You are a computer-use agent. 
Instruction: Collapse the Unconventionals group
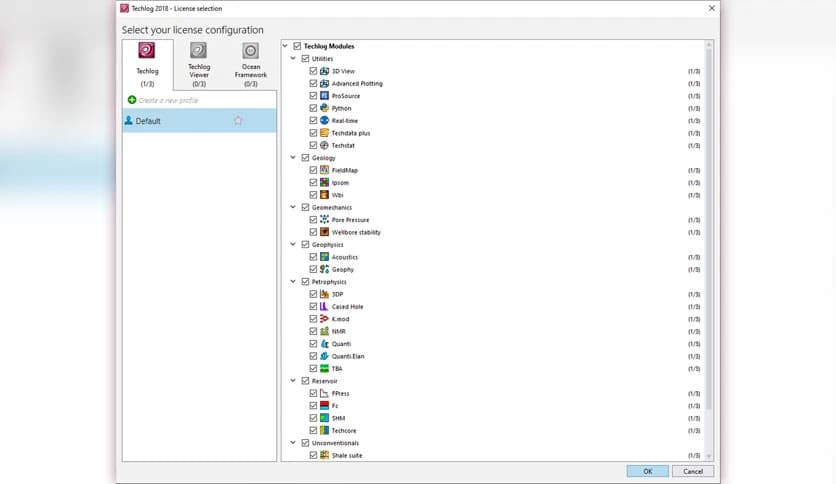point(293,442)
